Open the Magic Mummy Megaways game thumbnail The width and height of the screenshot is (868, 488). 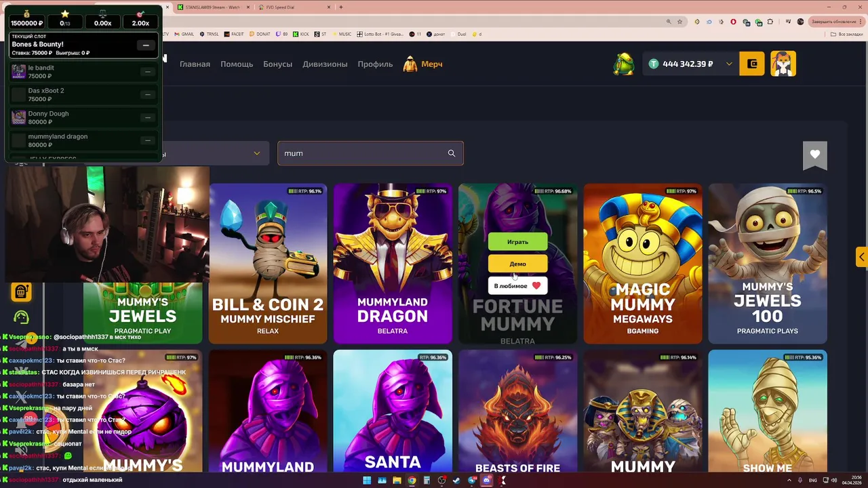pyautogui.click(x=642, y=264)
